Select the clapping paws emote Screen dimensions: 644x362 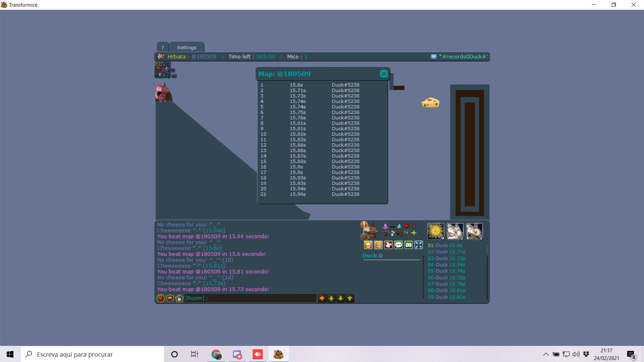[385, 233]
